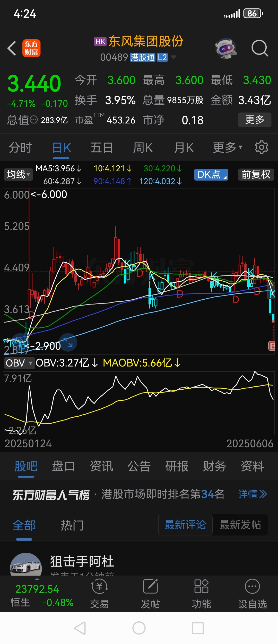This screenshot has width=278, height=644.
Task: Tap Android home navigation button
Action: click(x=139, y=628)
